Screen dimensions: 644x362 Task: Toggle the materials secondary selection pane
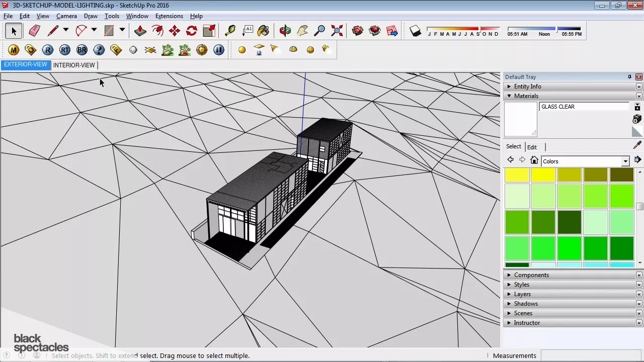637,107
